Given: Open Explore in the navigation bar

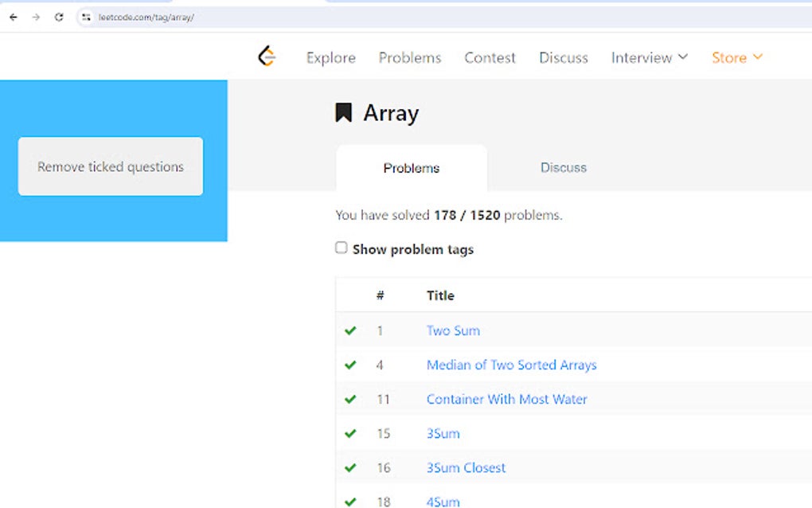Looking at the screenshot, I should coord(331,57).
